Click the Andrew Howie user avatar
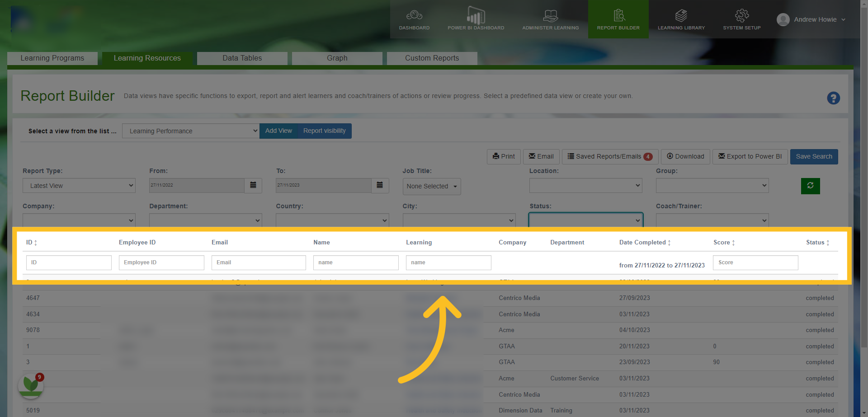868x417 pixels. [783, 19]
